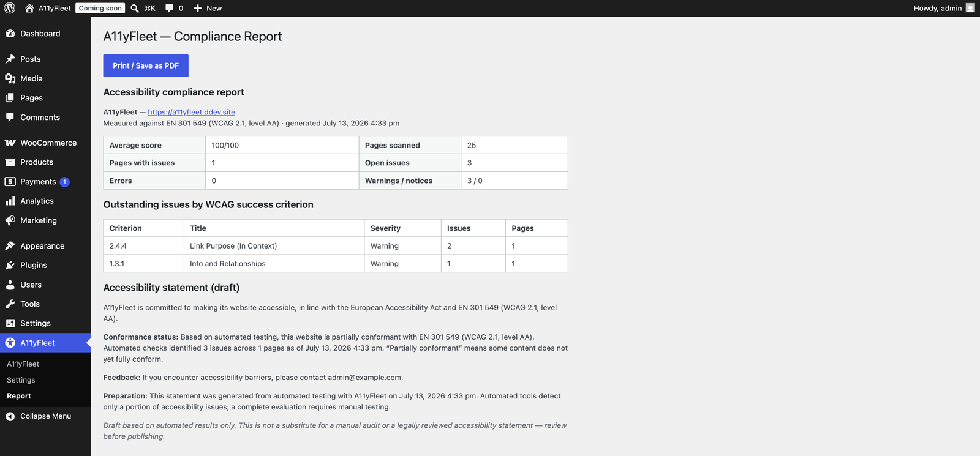Navigate to WooCommerce menu

[45, 143]
